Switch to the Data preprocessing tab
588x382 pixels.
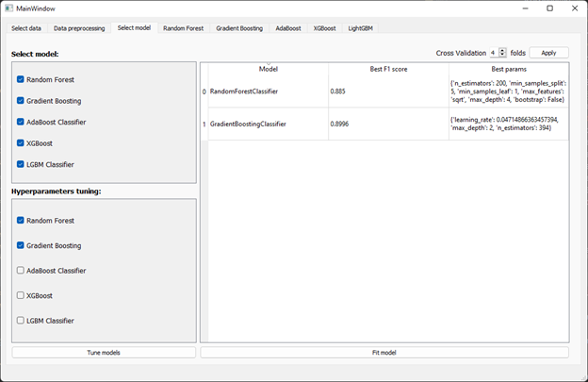coord(79,28)
